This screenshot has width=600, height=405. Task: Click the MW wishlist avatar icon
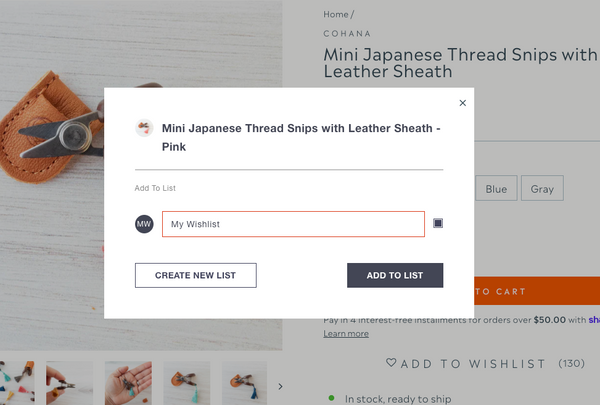pyautogui.click(x=144, y=224)
